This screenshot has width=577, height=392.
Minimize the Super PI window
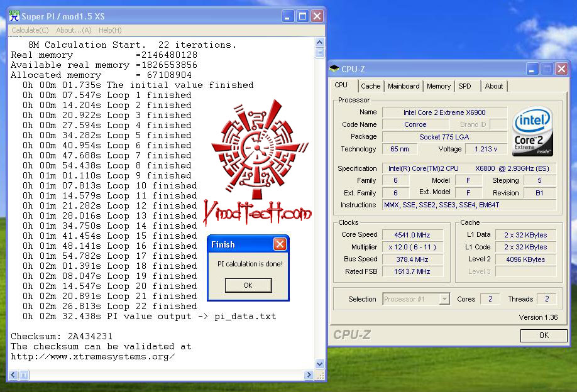click(x=287, y=16)
